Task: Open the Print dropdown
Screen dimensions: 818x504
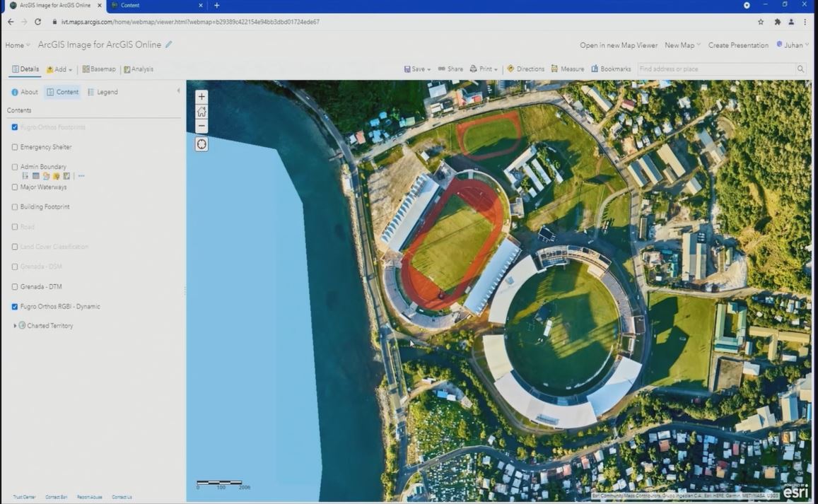Action: [x=484, y=69]
